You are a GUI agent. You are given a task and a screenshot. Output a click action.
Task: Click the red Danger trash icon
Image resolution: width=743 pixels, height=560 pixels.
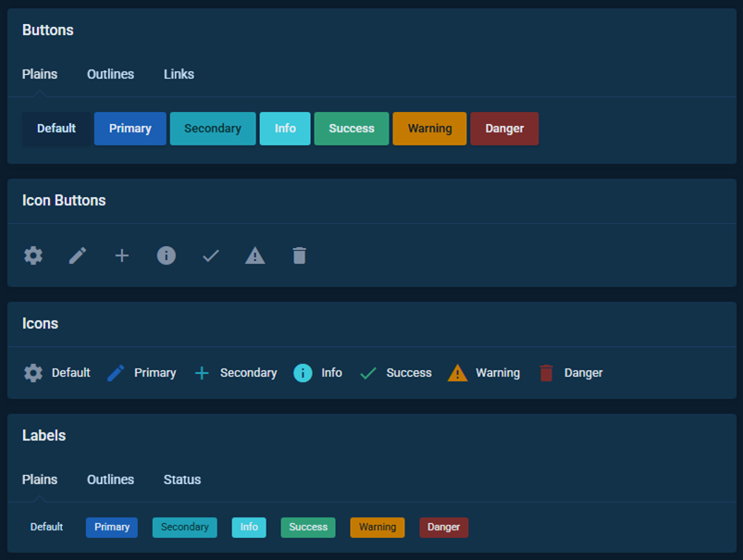point(546,373)
